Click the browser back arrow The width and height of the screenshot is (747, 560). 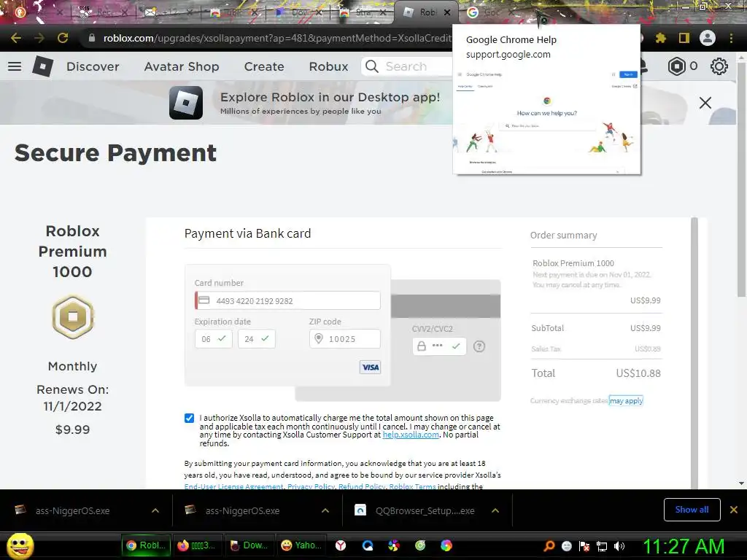point(16,38)
